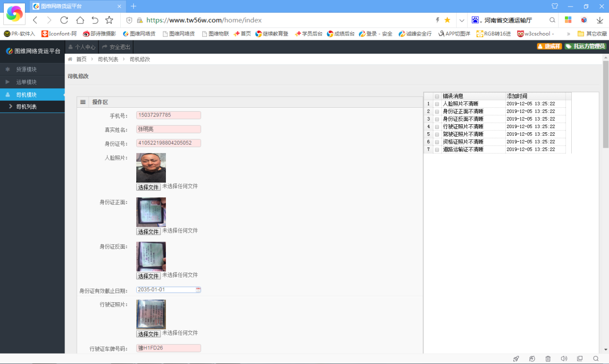Click the blue cube extension icon
609x364 pixels.
point(584,20)
